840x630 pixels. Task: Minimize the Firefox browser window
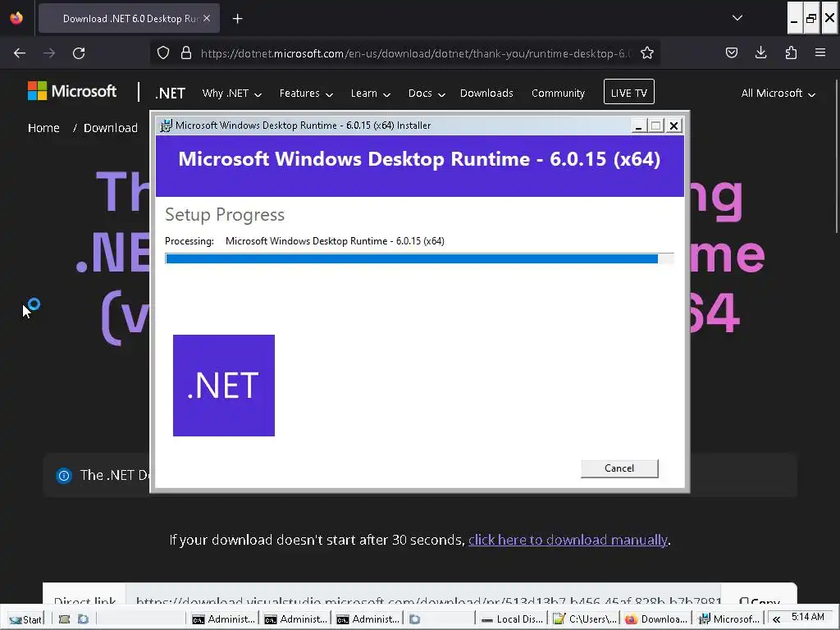pyautogui.click(x=794, y=18)
